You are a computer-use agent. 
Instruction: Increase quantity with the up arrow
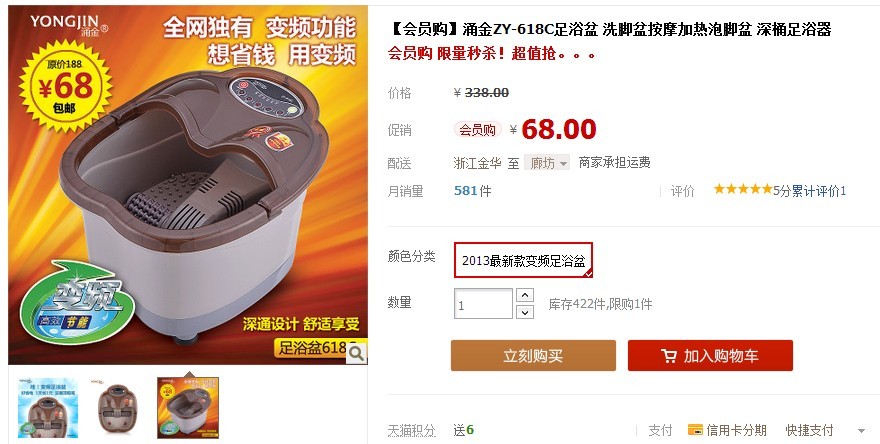pyautogui.click(x=524, y=295)
